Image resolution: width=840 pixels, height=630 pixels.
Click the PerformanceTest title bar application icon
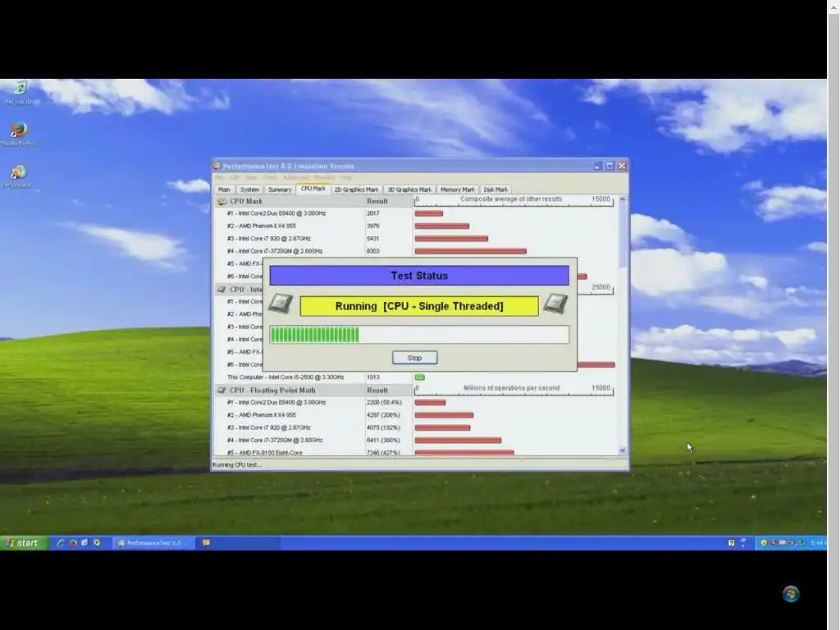(217, 166)
